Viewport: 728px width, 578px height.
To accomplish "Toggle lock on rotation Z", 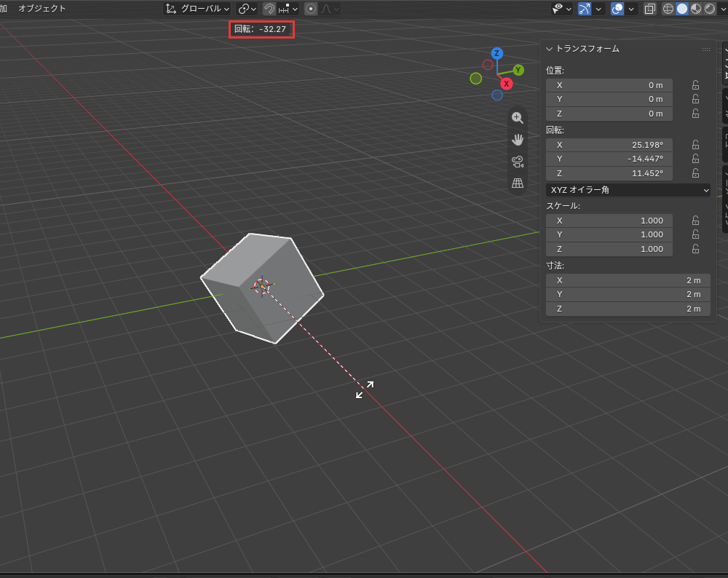I will coord(695,173).
